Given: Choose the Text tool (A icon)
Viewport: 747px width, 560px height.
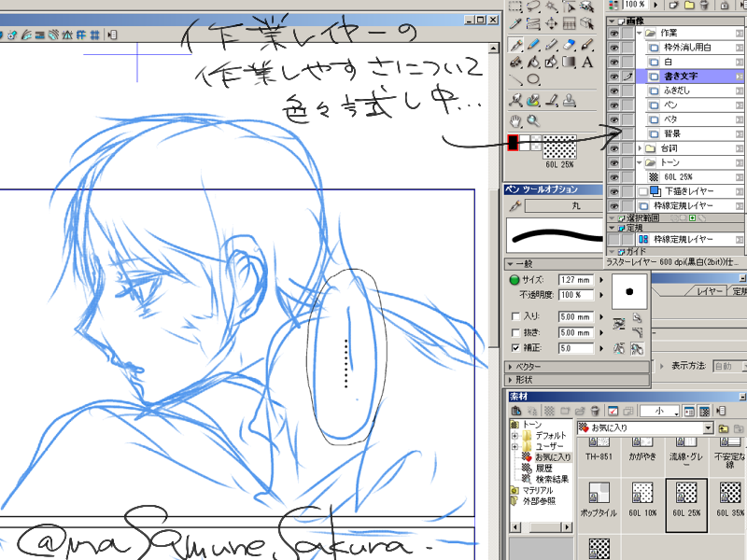Looking at the screenshot, I should [586, 63].
